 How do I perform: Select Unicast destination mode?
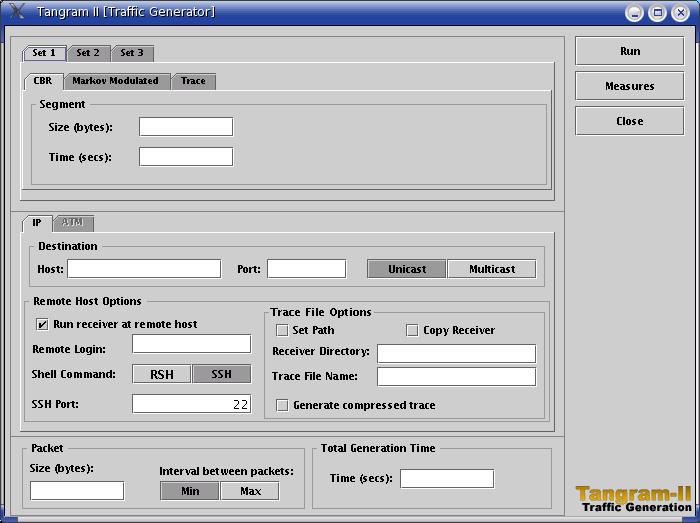(x=407, y=269)
